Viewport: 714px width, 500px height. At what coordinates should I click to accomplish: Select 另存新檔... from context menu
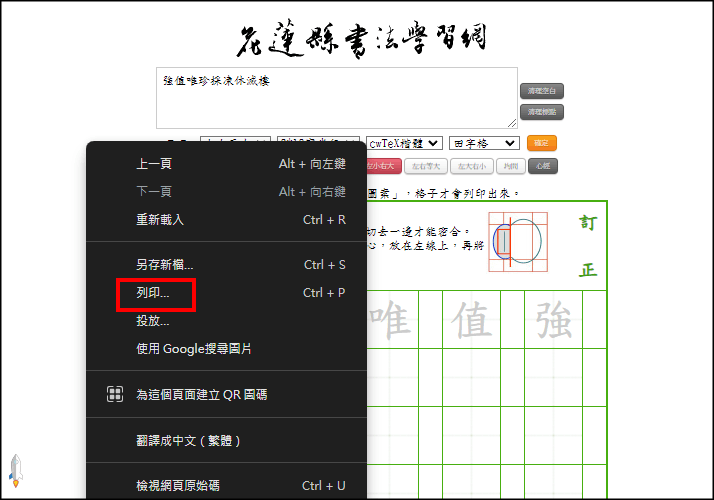point(226,265)
